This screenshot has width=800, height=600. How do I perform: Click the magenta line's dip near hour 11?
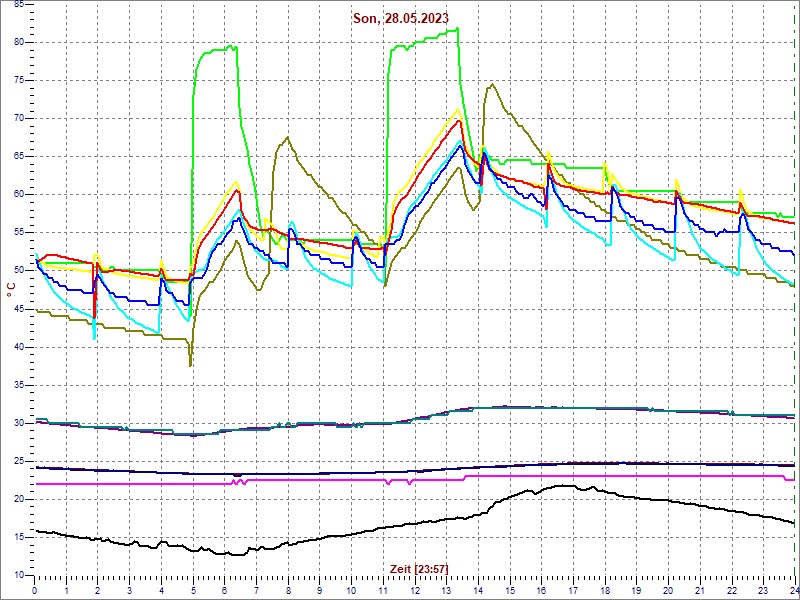(388, 483)
